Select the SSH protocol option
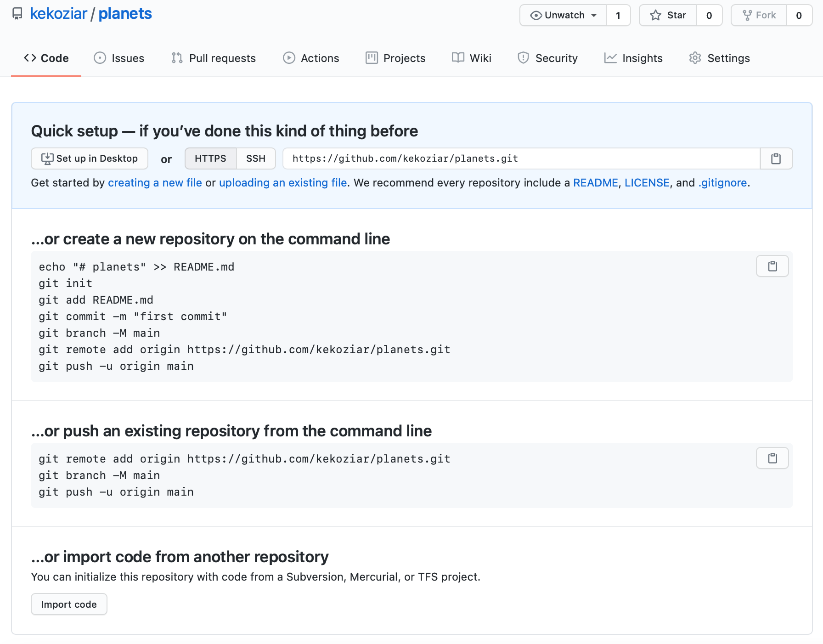The height and width of the screenshot is (644, 823). tap(256, 158)
